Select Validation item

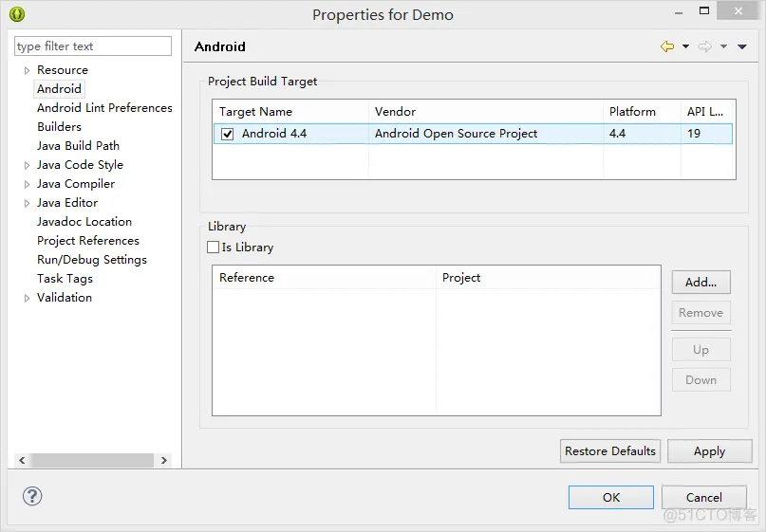pos(65,297)
